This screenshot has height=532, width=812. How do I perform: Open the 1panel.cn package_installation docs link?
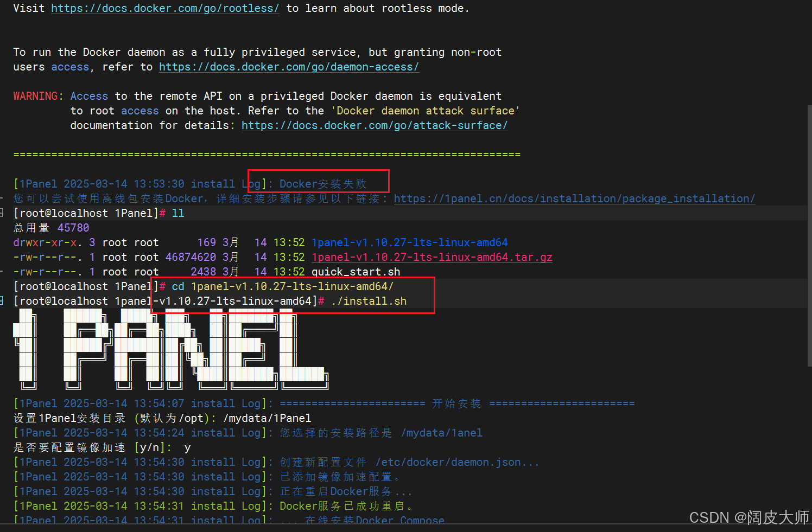[574, 198]
